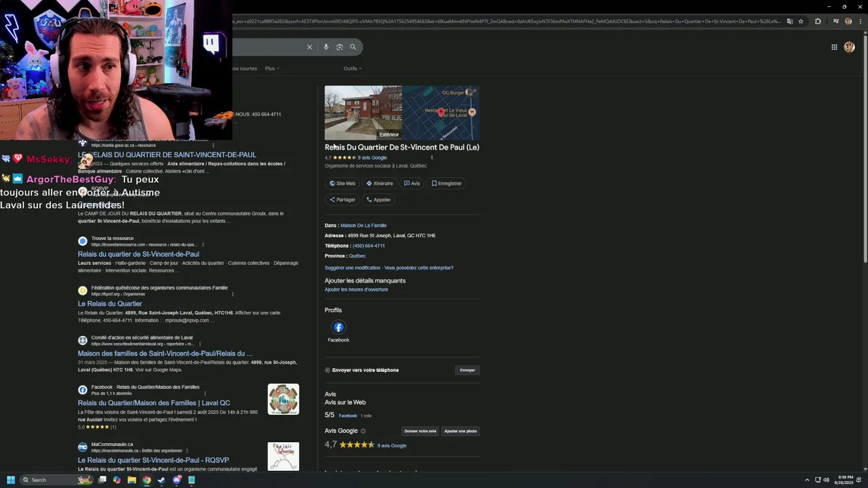Image resolution: width=868 pixels, height=488 pixels.
Task: Open options menu for Fédération québécoise result
Action: (233, 294)
